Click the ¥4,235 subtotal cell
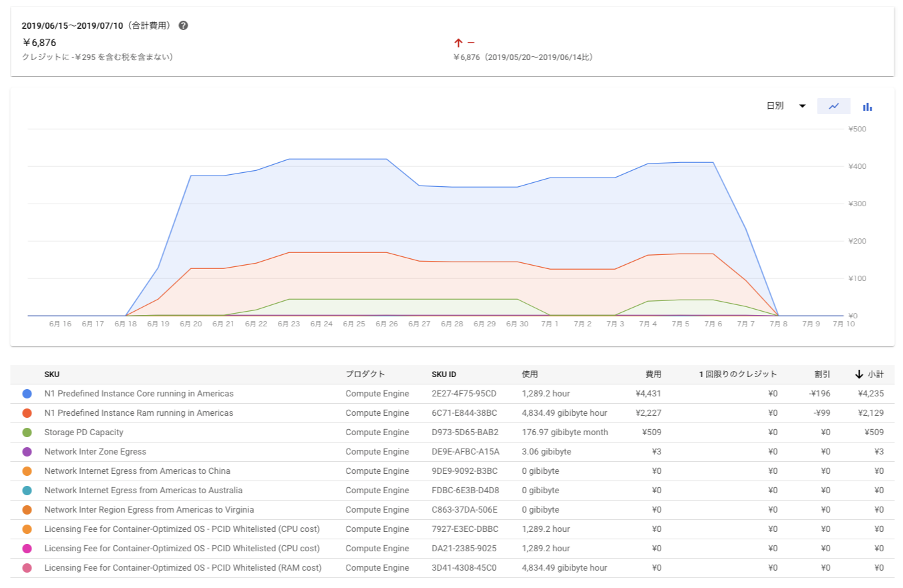Viewport: 903px width, 588px height. click(x=871, y=394)
